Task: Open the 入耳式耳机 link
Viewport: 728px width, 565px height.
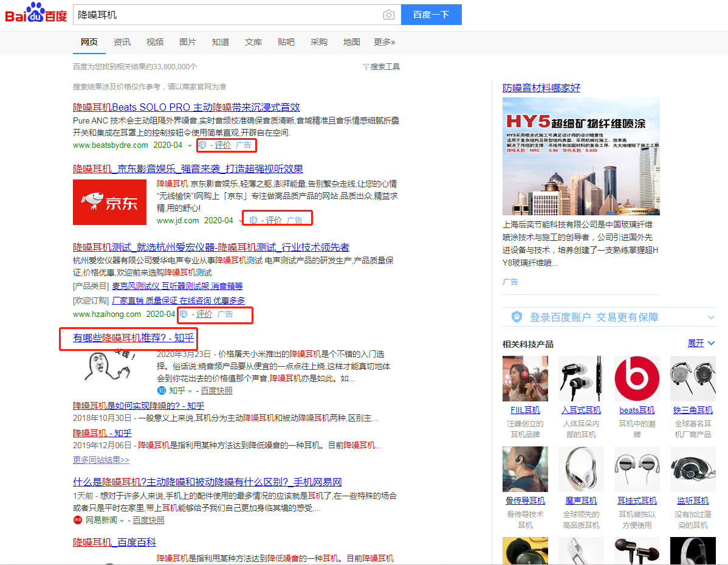Action: [581, 410]
